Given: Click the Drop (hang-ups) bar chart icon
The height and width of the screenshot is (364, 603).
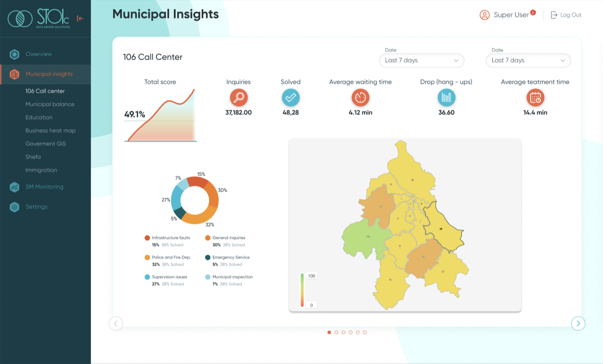Looking at the screenshot, I should pos(446,98).
